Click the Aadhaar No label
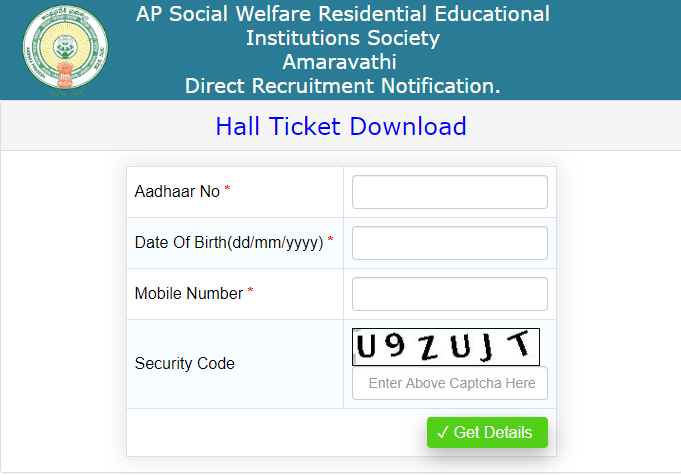Screen dimensions: 681x475 click(x=177, y=191)
